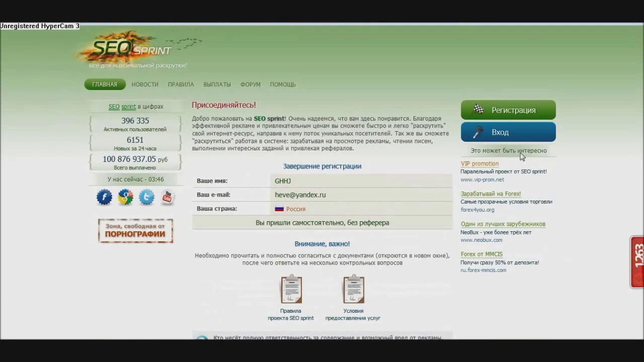Click the blue Вход button
The width and height of the screenshot is (644, 362).
508,132
